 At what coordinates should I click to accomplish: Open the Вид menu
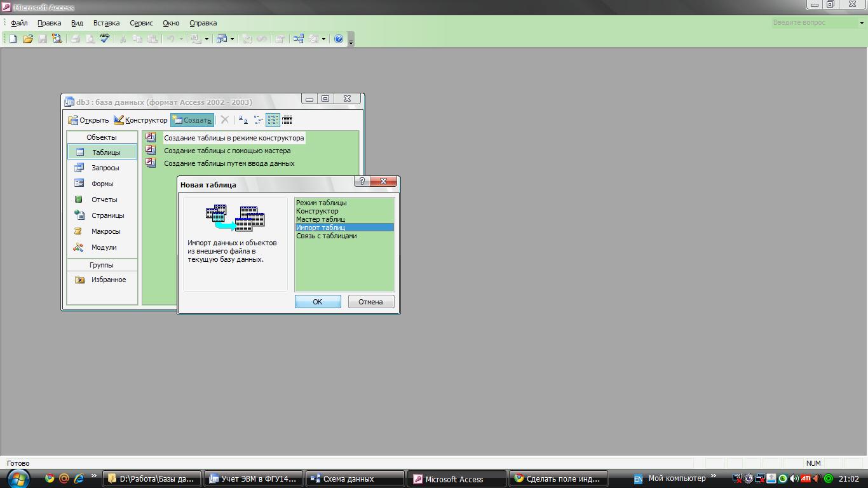point(77,23)
